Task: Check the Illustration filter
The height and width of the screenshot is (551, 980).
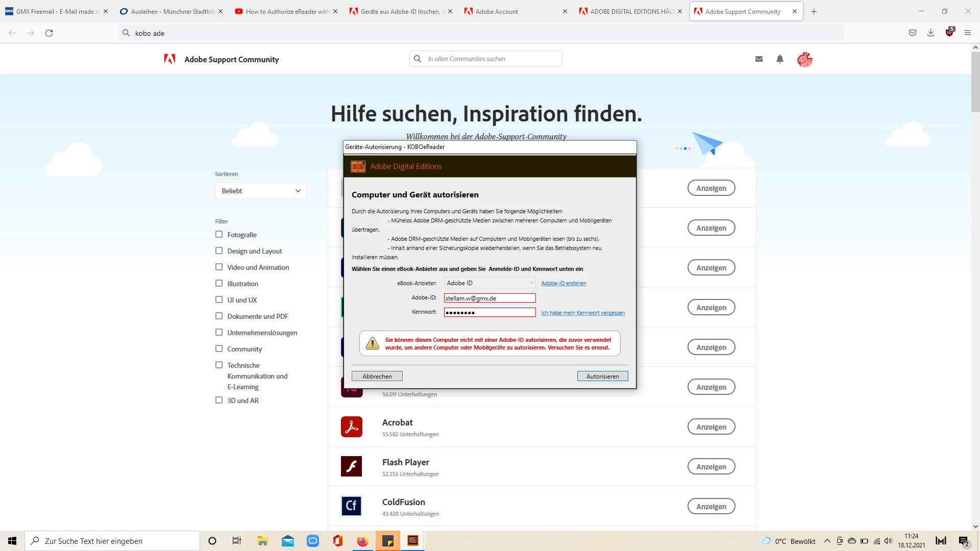Action: [x=219, y=284]
